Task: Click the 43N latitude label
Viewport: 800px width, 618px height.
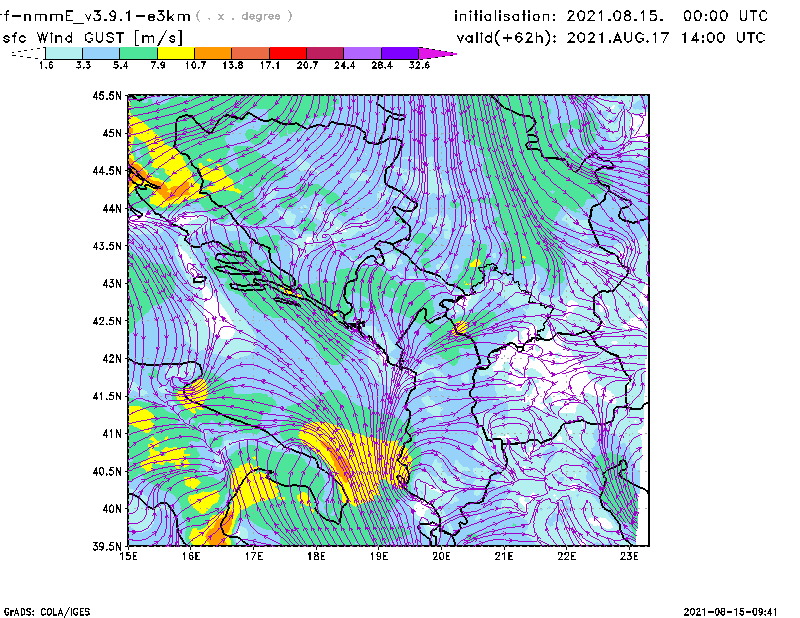Action: (x=112, y=283)
